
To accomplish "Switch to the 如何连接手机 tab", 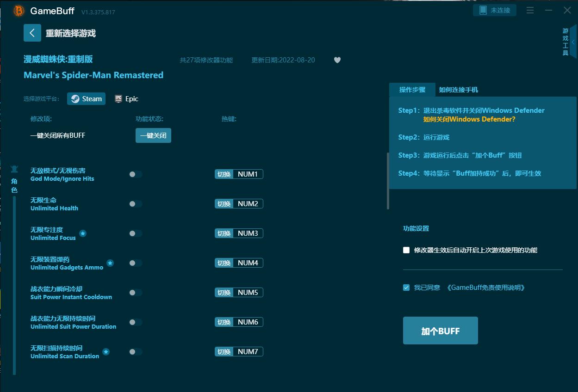I will pos(458,90).
